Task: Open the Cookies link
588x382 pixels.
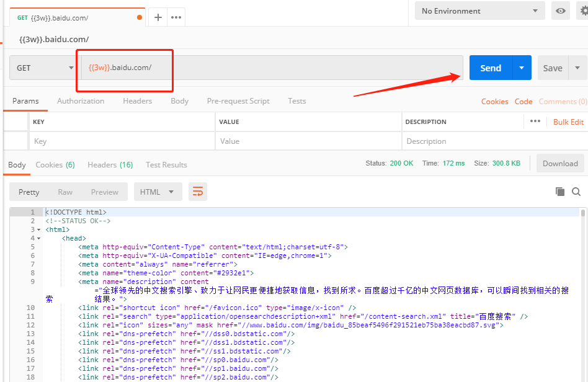Action: pos(494,102)
